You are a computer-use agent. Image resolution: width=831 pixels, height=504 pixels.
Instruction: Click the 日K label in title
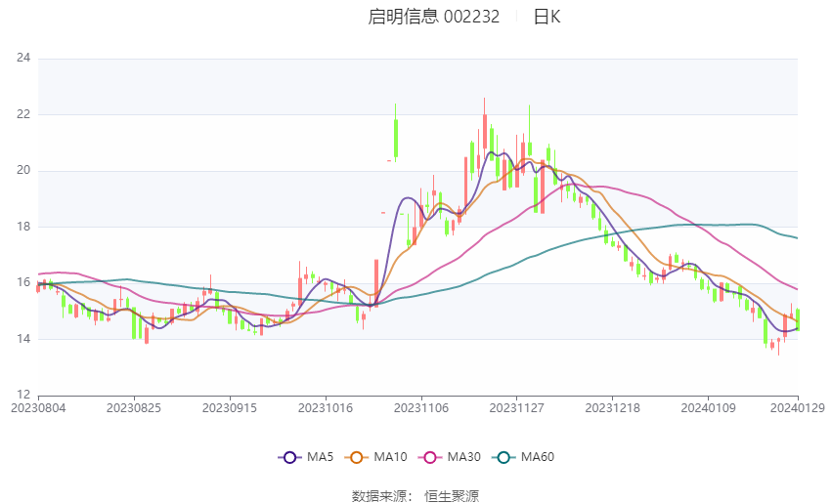[547, 17]
